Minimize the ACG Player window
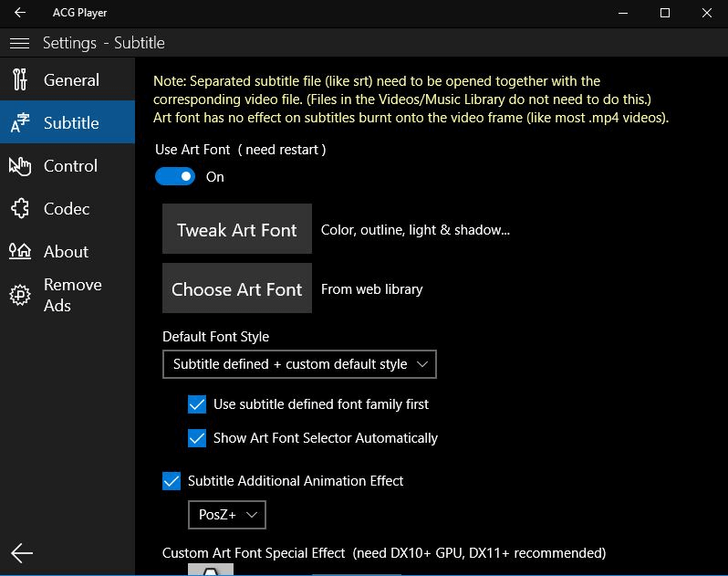Viewport: 728px width, 576px height. pyautogui.click(x=623, y=13)
